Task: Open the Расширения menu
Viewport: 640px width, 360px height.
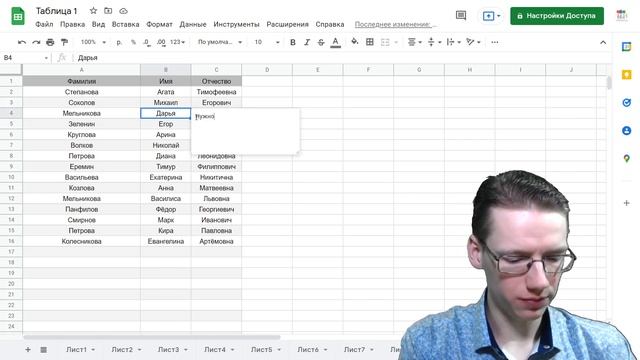Action: pos(287,24)
